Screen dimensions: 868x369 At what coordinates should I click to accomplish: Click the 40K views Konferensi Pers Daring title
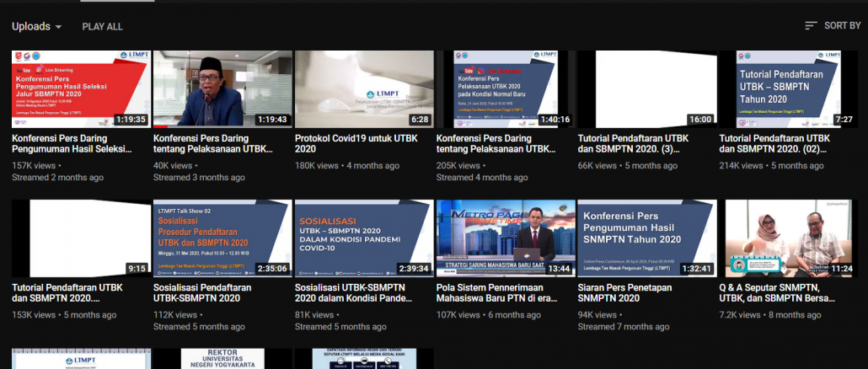[x=213, y=144]
